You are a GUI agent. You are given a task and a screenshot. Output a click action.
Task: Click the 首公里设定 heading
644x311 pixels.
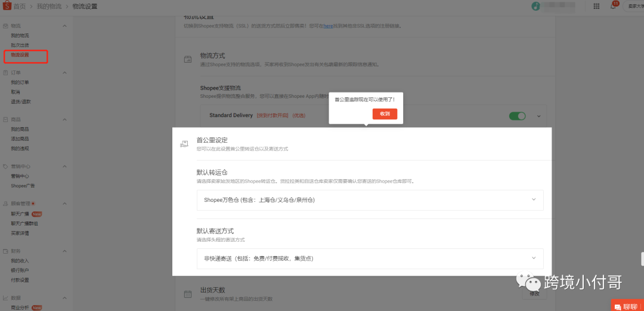click(212, 140)
